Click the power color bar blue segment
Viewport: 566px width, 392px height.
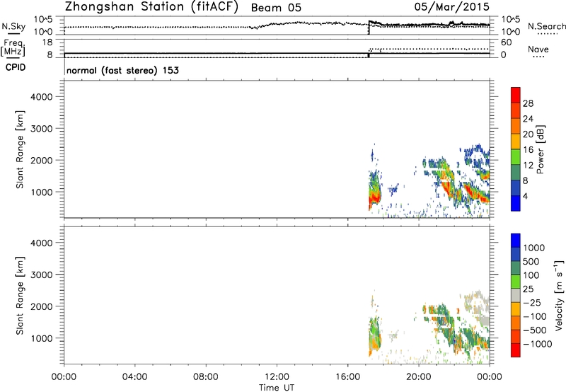click(516, 203)
